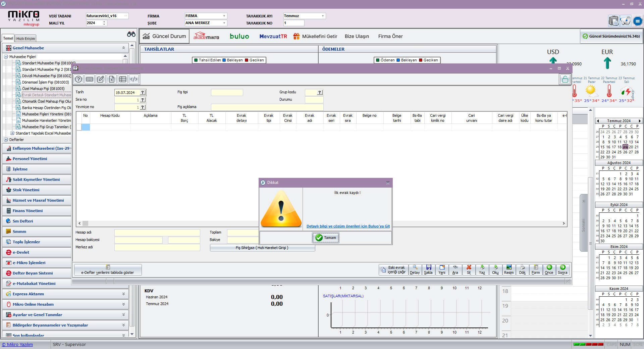
Task: Collapse the Muhasebe Fişleri tree node
Action: [6, 57]
